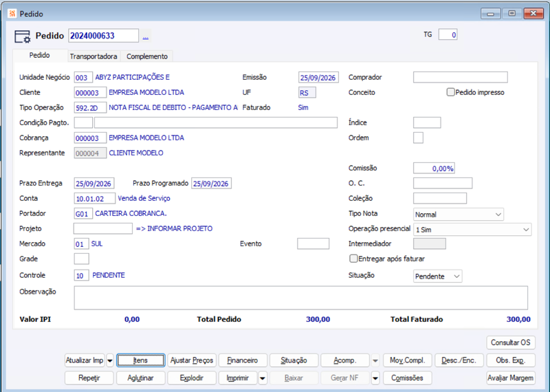Click the Emissão date field
Image resolution: width=550 pixels, height=392 pixels.
tap(318, 78)
